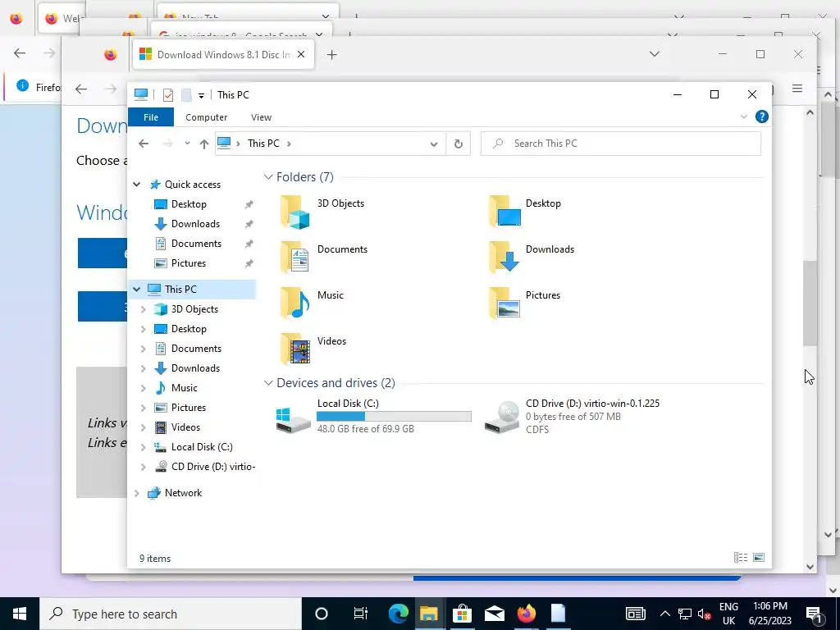Image resolution: width=840 pixels, height=630 pixels.
Task: Open the Downloads folder in Folders section
Action: coord(504,258)
